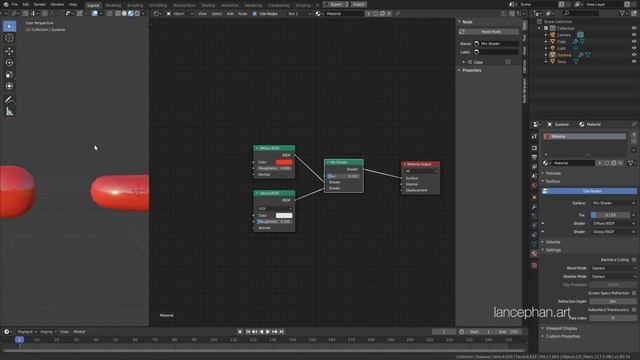Select the Cursor tool
Screen dimensions: 640x360
point(9,38)
